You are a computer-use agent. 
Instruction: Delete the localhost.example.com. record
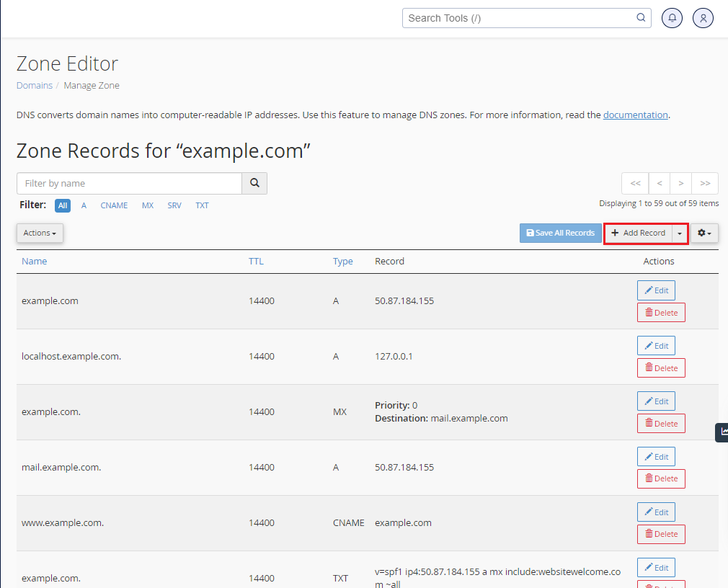point(661,368)
